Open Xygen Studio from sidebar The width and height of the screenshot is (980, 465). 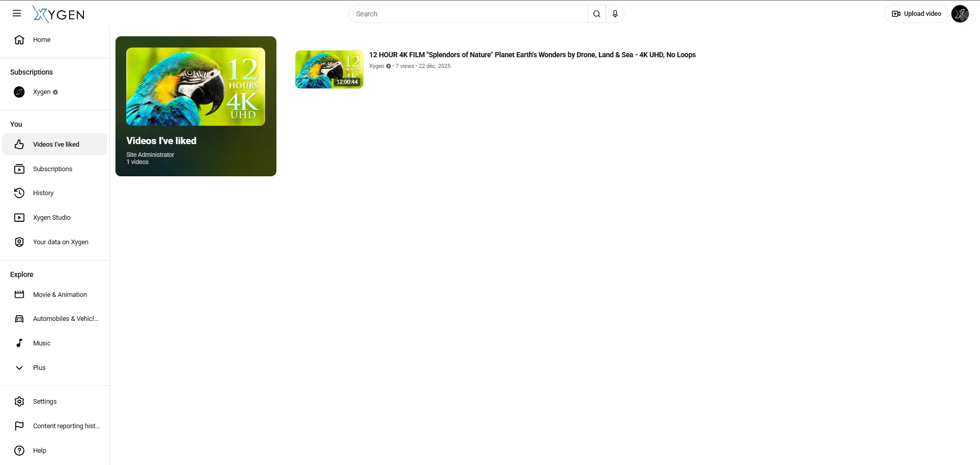pos(52,218)
